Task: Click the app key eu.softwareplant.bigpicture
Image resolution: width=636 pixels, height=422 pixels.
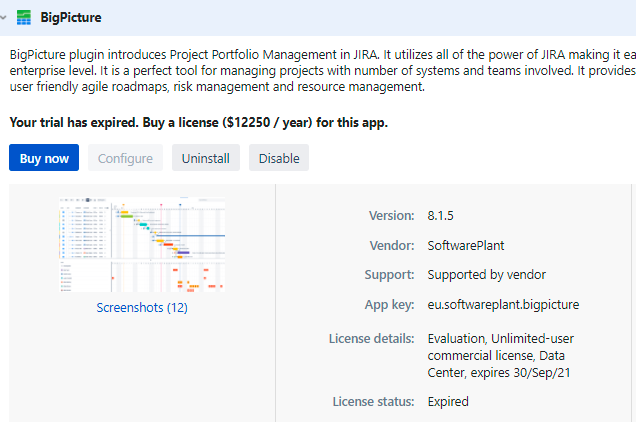Action: 503,305
